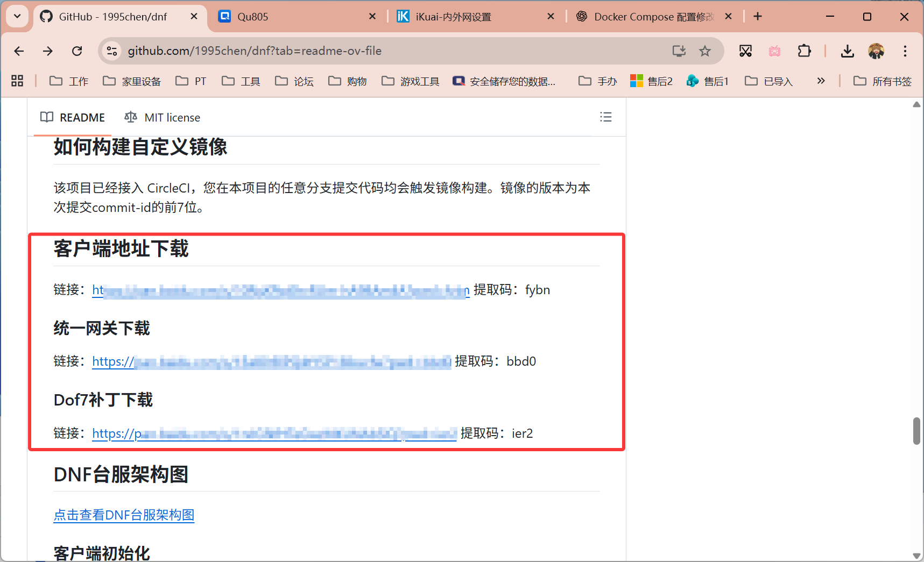Open the 工作 bookmarks folder

point(69,81)
